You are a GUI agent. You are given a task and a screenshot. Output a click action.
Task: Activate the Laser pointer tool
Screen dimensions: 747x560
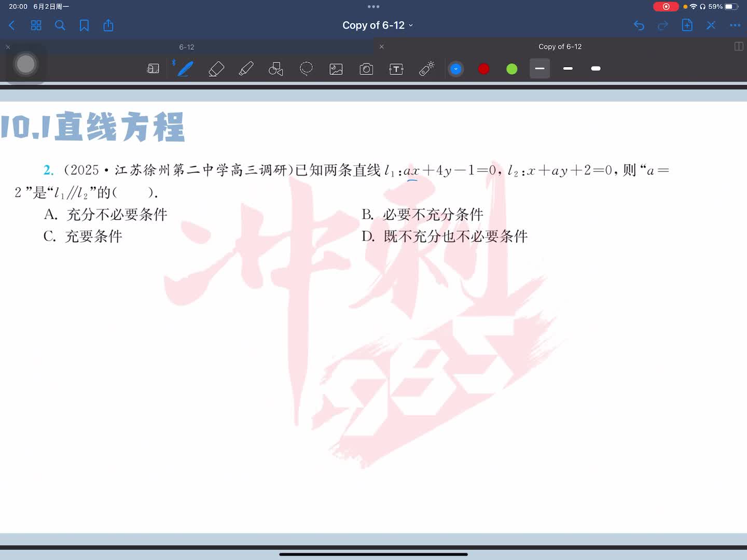(x=426, y=69)
